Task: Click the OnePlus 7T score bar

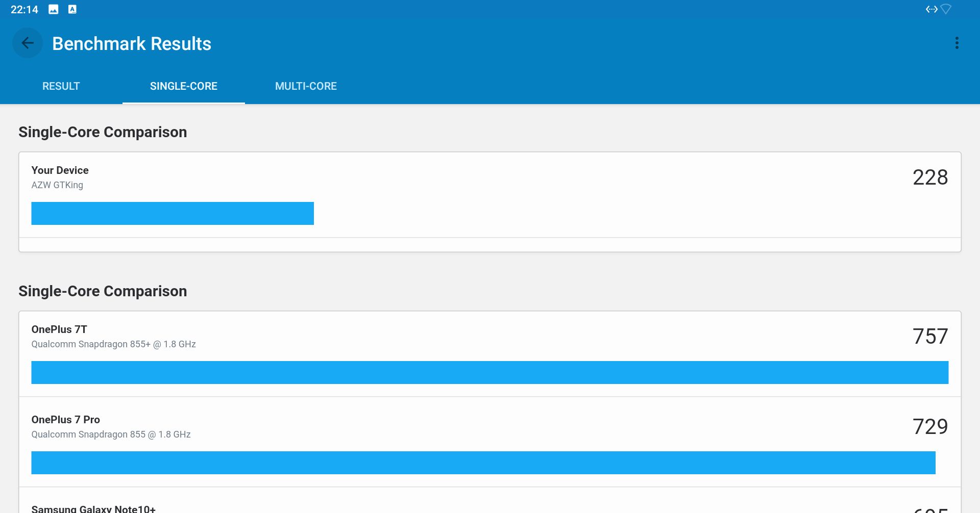Action: coord(490,372)
